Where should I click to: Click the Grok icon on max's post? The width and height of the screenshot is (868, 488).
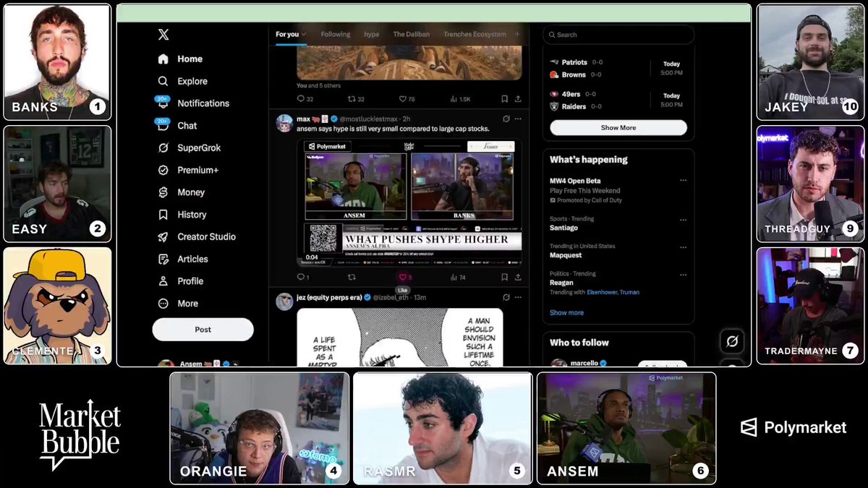[x=506, y=119]
